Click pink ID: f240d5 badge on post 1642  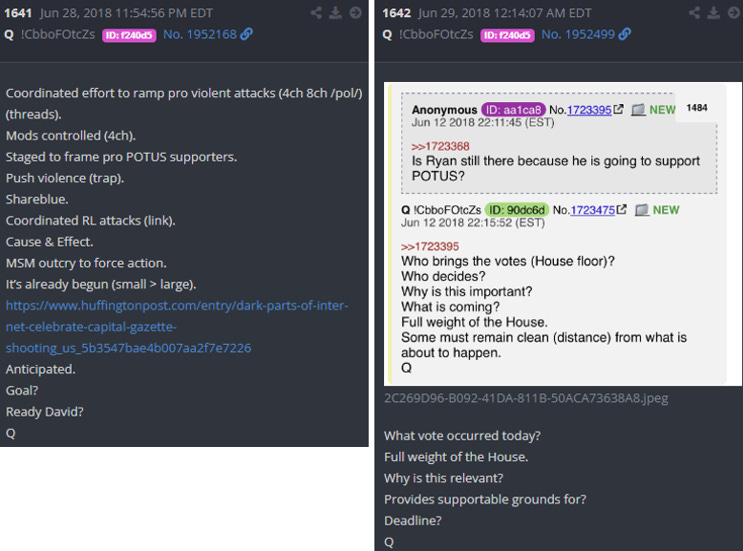click(x=507, y=35)
